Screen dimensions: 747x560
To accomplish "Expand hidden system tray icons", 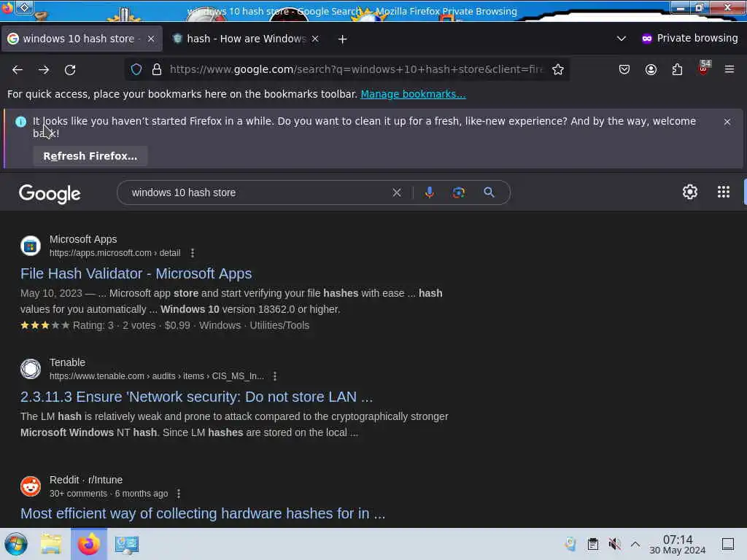I will coord(635,544).
